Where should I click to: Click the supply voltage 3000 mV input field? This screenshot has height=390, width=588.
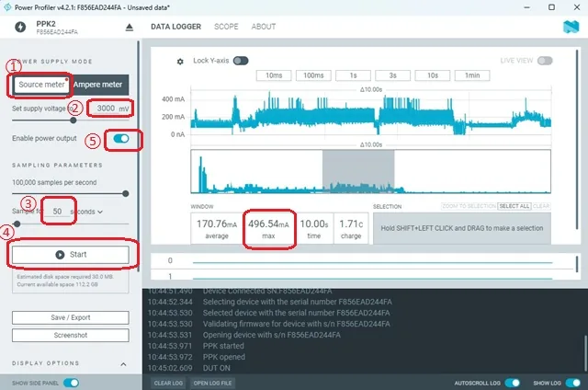108,109
